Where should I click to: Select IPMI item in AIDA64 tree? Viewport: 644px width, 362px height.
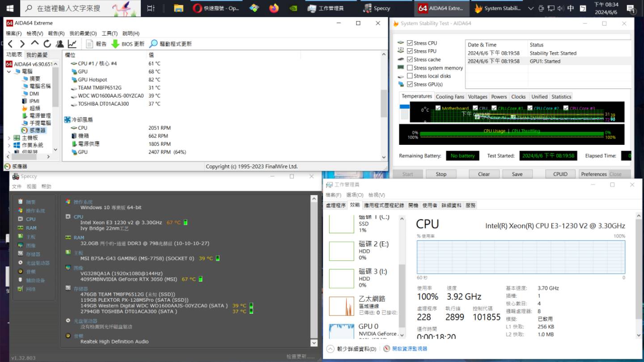coord(31,101)
